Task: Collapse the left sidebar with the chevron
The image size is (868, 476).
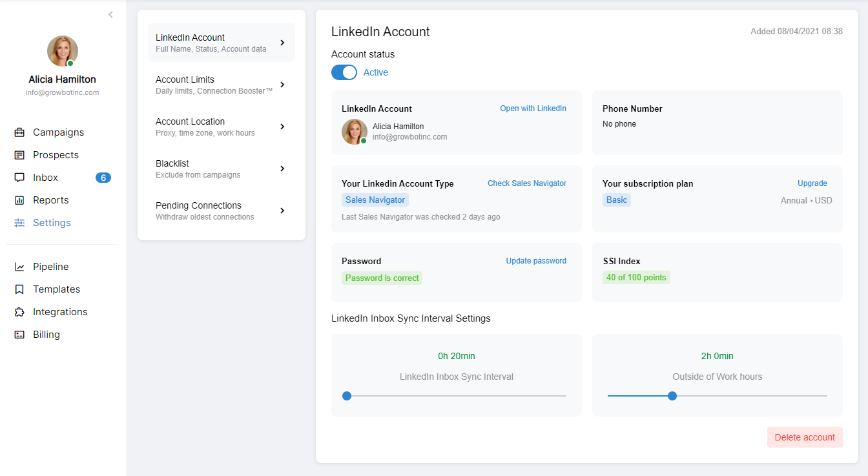Action: tap(110, 14)
